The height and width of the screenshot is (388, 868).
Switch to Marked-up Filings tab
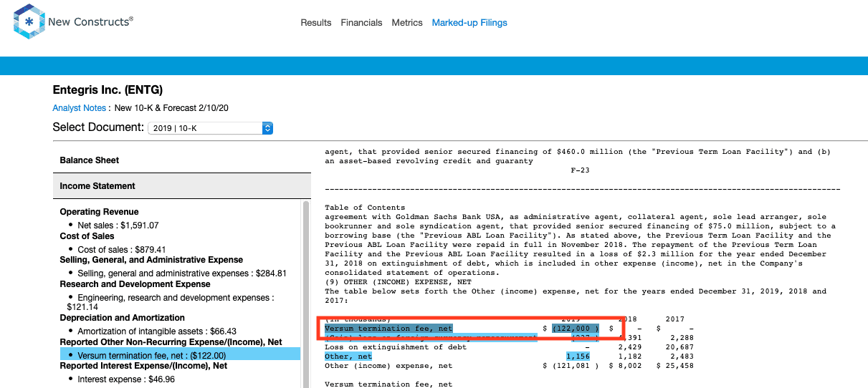point(469,23)
